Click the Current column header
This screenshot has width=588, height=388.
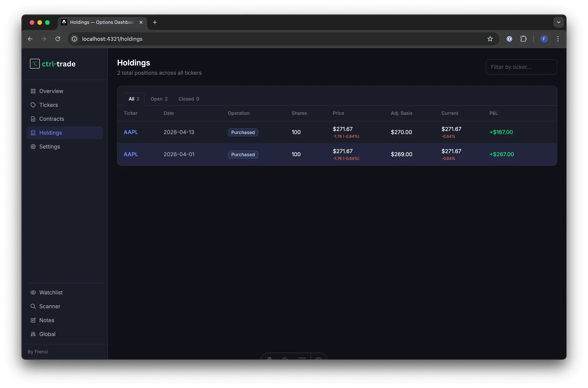450,113
